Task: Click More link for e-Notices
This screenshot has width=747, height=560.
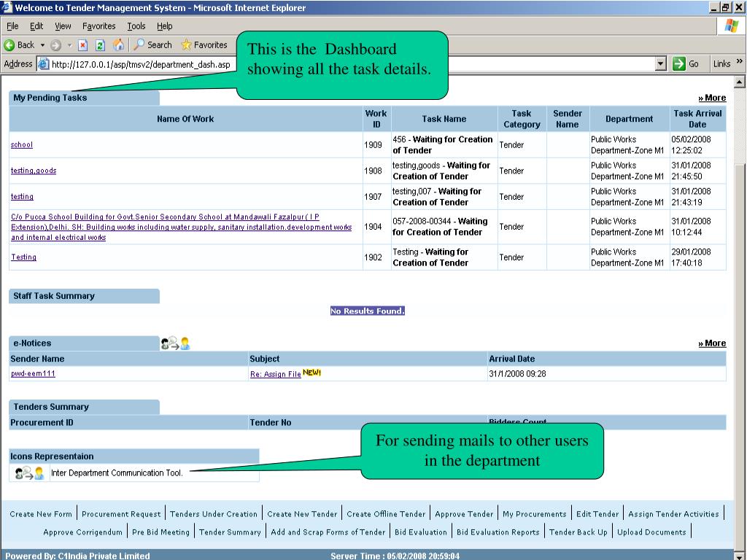Action: [712, 343]
